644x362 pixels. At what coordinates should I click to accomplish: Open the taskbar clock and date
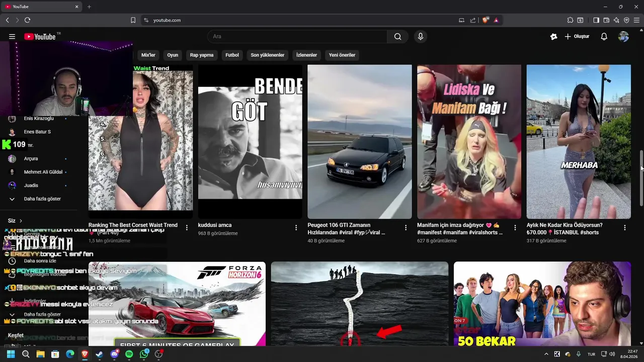[x=629, y=354]
